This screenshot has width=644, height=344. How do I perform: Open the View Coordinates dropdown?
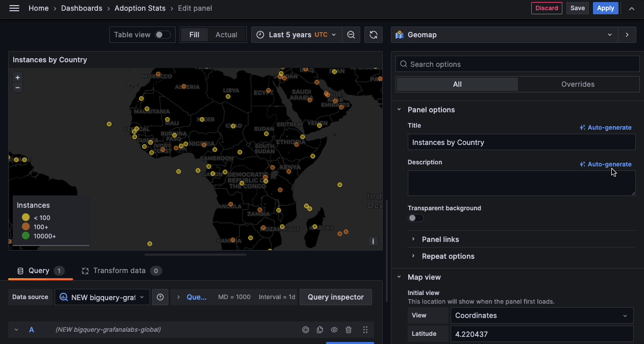pyautogui.click(x=541, y=315)
